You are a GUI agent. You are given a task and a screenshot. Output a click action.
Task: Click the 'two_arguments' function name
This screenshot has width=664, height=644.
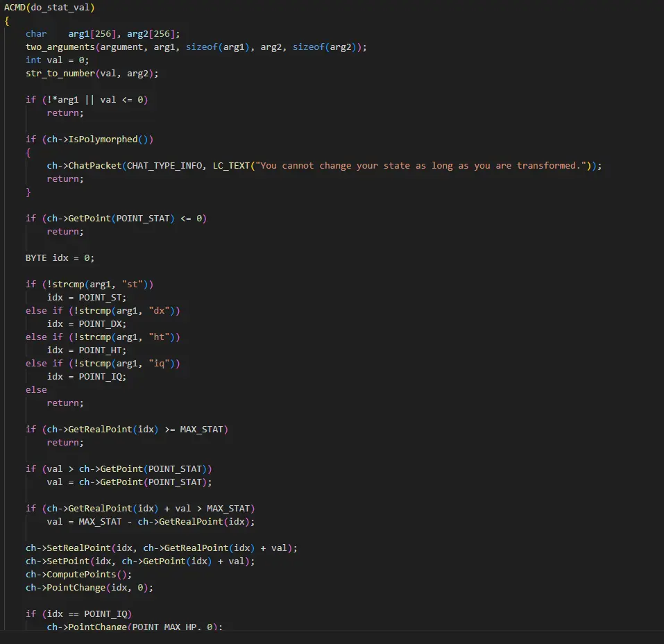pos(60,47)
